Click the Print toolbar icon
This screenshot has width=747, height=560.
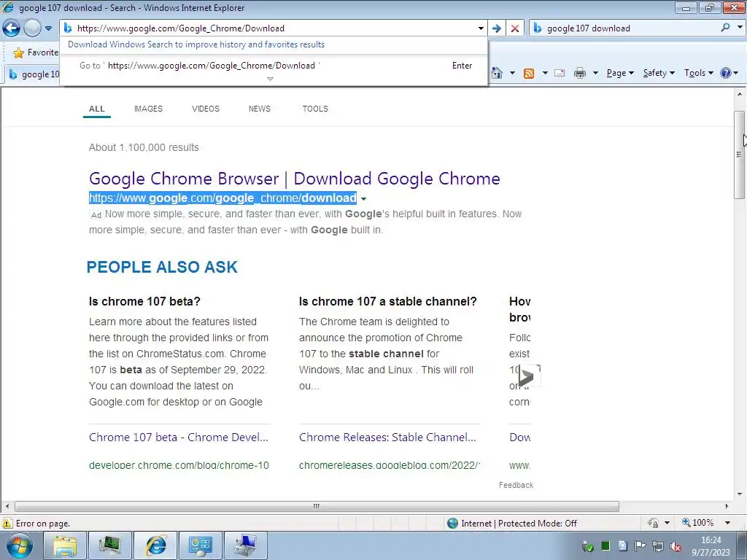[580, 73]
